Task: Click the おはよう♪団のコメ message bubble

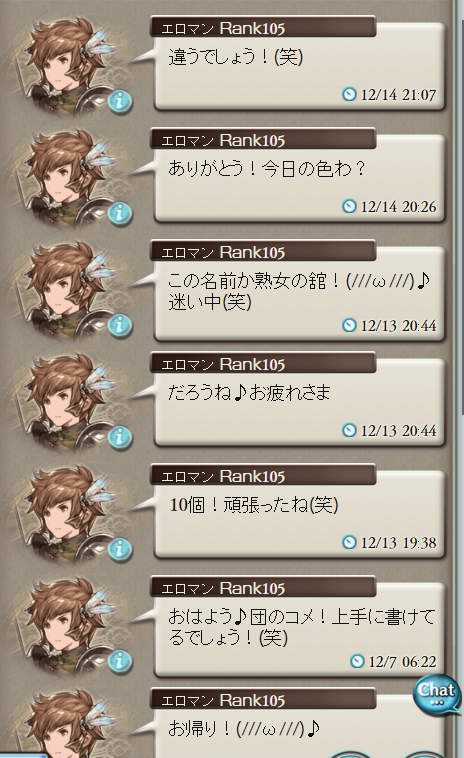Action: (299, 633)
